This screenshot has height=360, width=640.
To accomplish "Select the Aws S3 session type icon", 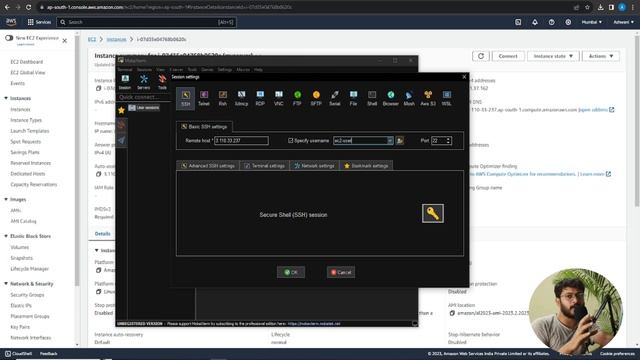I will click(x=428, y=98).
